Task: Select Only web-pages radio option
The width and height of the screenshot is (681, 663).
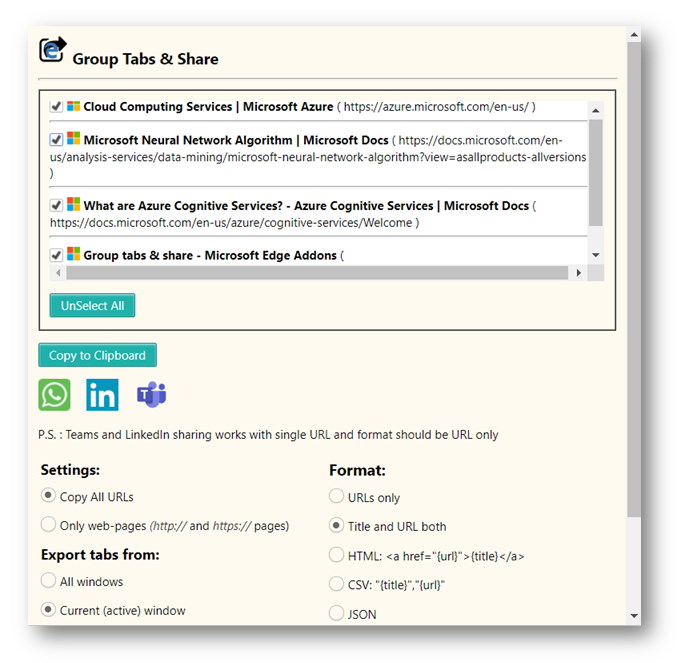Action: click(48, 524)
